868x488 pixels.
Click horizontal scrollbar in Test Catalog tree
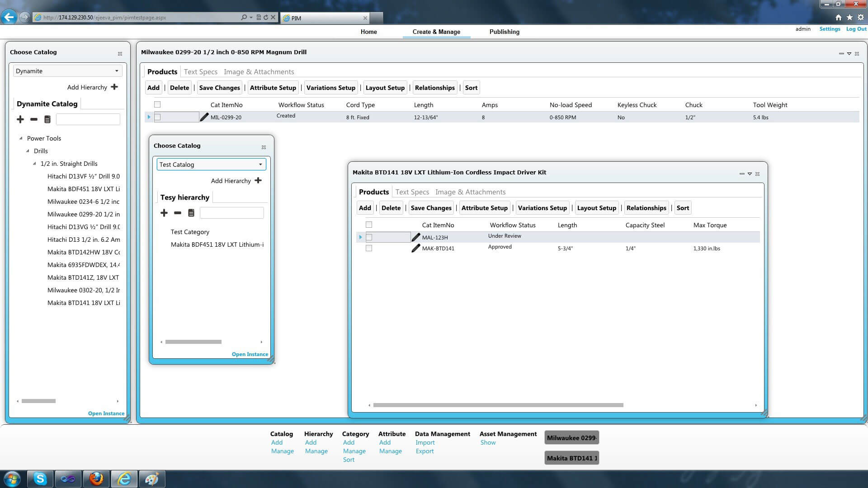193,342
